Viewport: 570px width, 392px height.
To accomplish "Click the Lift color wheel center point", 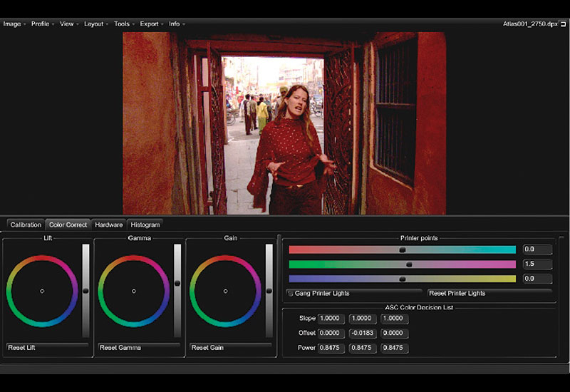I will coord(42,292).
